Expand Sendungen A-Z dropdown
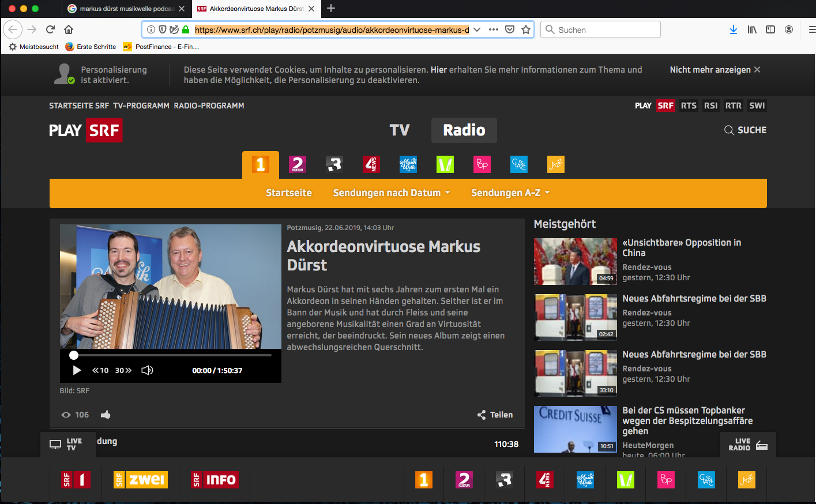 [x=510, y=193]
